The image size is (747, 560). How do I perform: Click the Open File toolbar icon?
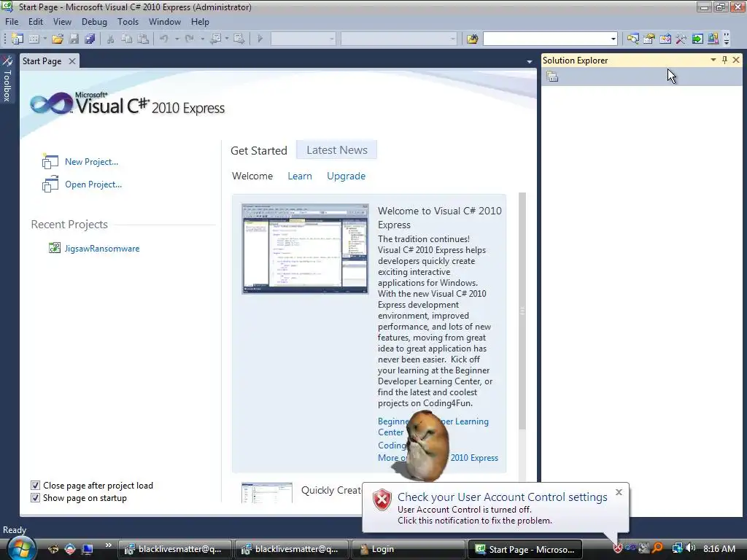click(x=58, y=39)
